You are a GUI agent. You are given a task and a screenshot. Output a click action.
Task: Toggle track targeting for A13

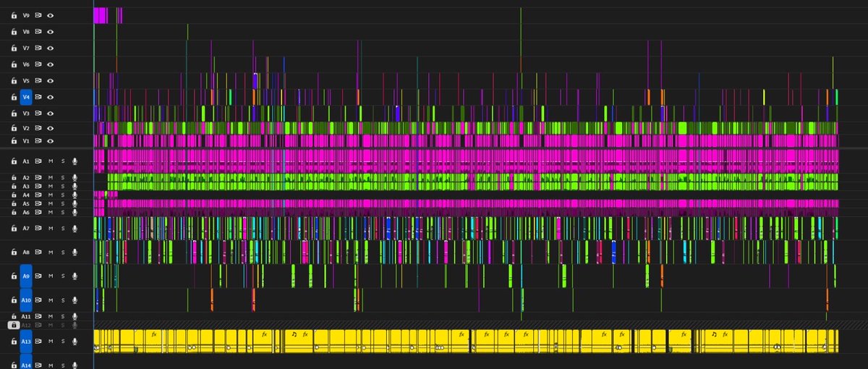[x=26, y=342]
